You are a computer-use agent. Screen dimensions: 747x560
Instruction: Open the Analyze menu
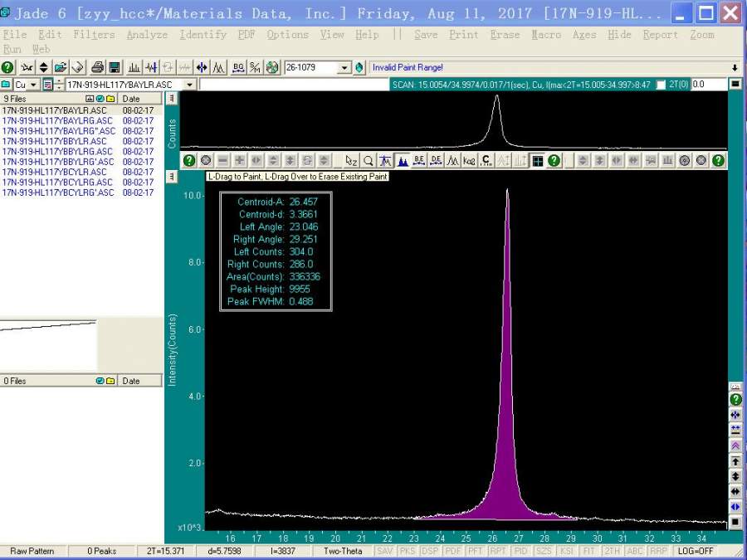coord(147,35)
